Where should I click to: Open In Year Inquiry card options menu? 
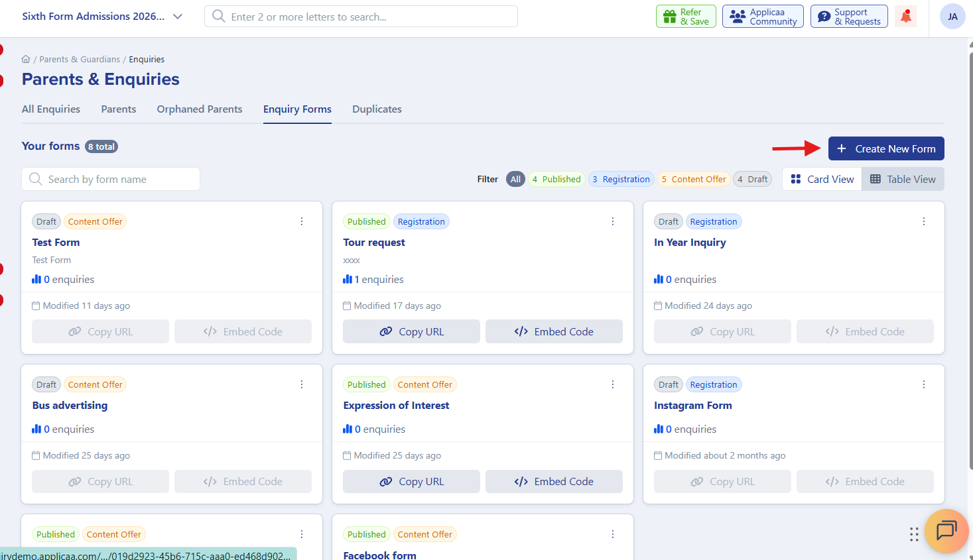(x=924, y=221)
